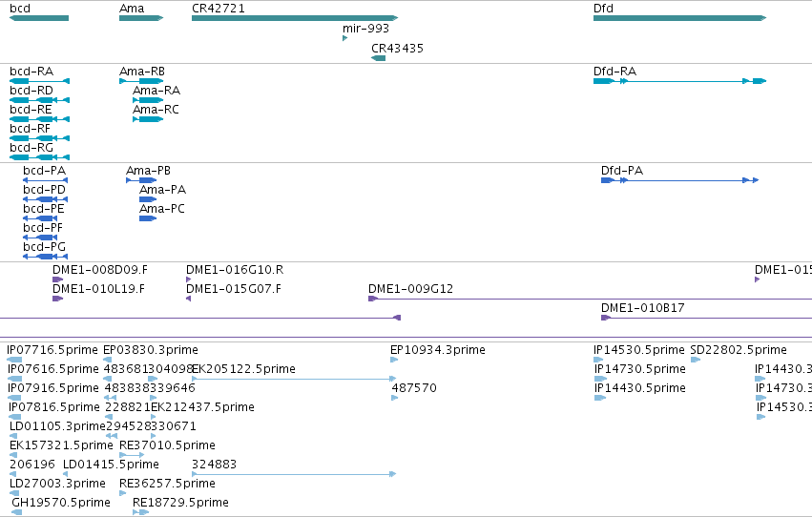
Task: Select EK212437.5prime EST label
Action: 203,407
